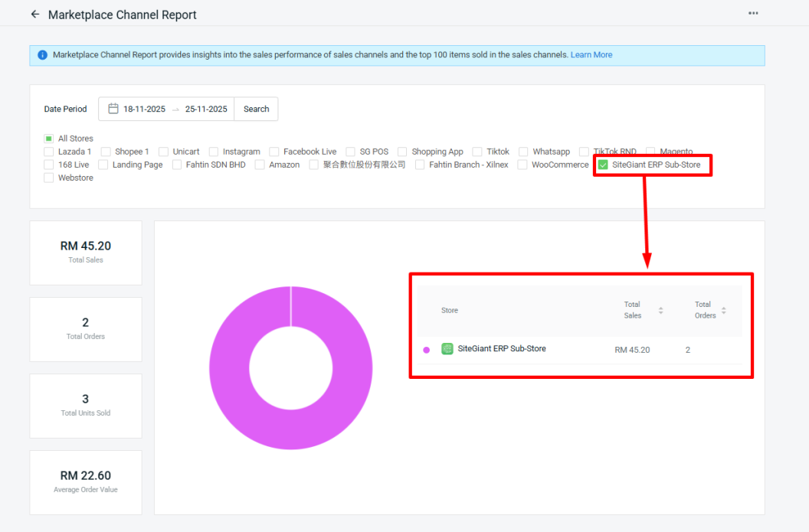Tick the Webstore checkbox
Viewport: 809px width, 532px height.
[x=49, y=178]
